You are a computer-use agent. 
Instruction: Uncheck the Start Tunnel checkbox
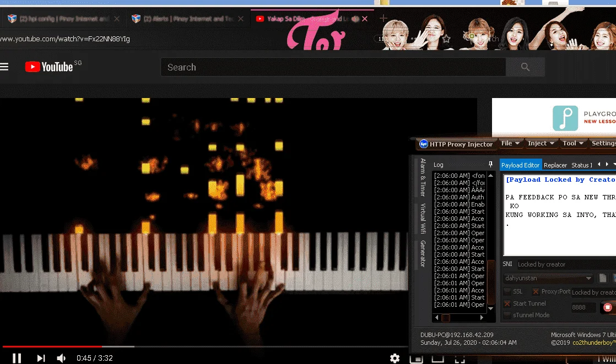pyautogui.click(x=507, y=303)
